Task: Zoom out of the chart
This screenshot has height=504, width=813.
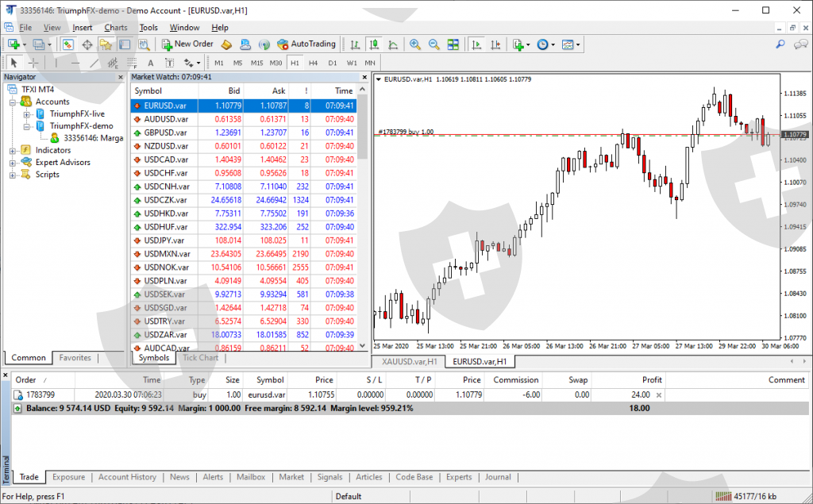Action: 434,44
